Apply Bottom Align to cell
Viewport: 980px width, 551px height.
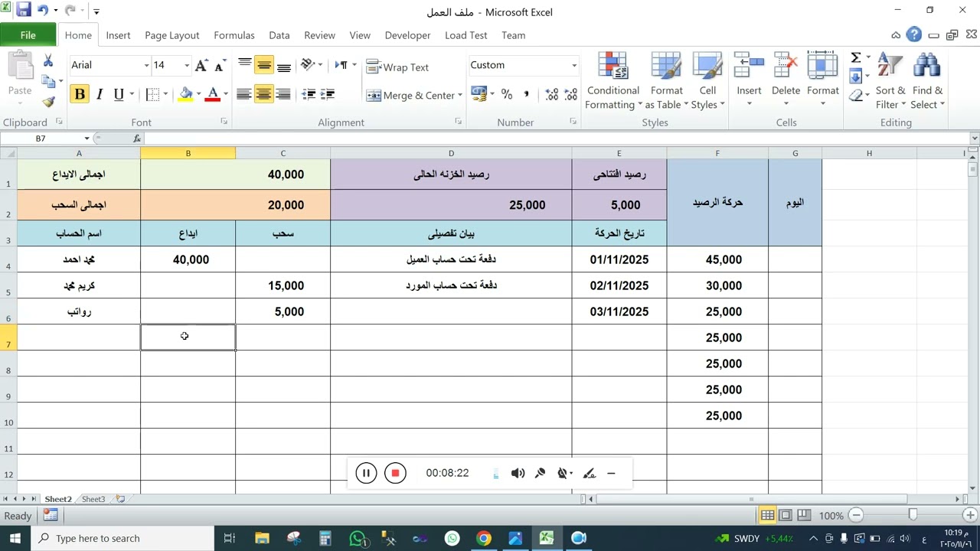pos(283,66)
